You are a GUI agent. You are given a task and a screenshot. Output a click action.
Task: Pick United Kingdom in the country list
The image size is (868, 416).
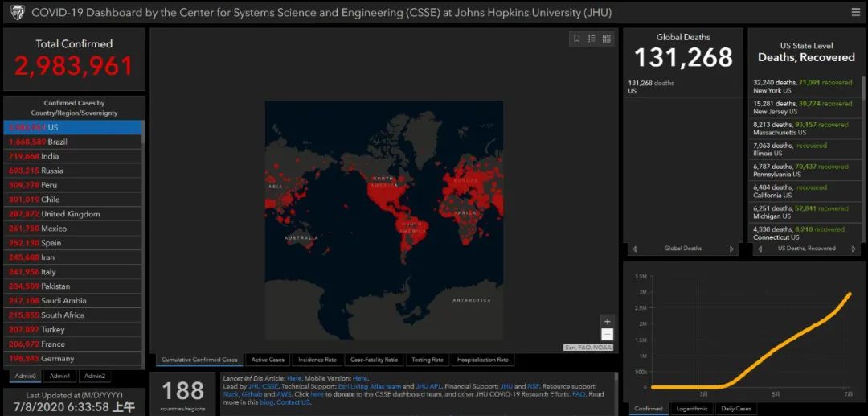click(72, 214)
